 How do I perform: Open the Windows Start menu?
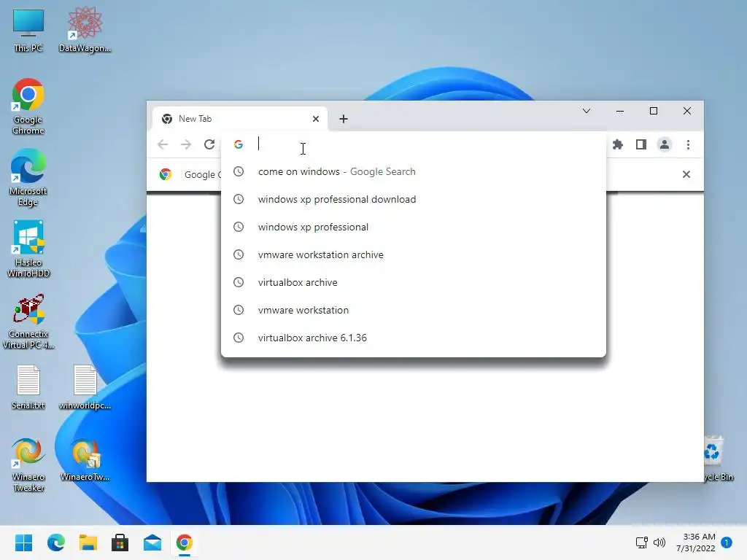tap(24, 542)
